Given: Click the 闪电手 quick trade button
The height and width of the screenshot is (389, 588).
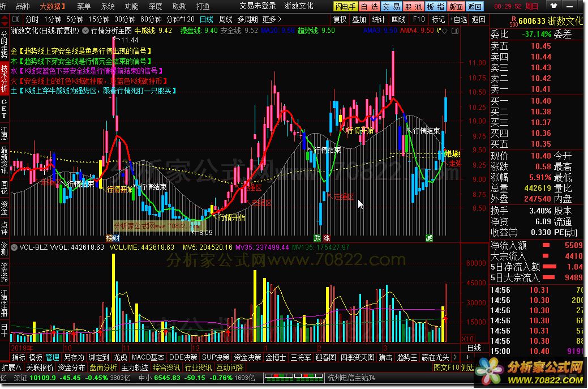Looking at the screenshot, I should click(x=345, y=7).
